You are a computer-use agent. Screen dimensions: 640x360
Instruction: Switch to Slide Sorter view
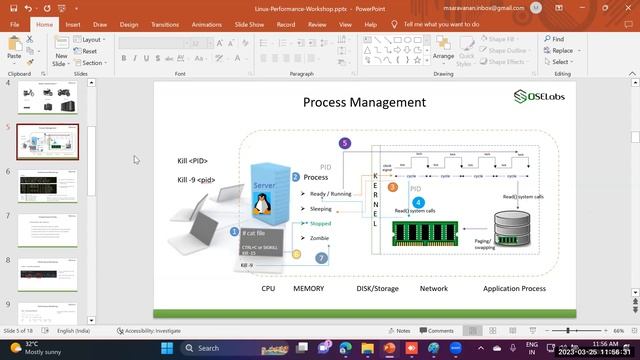(493, 331)
